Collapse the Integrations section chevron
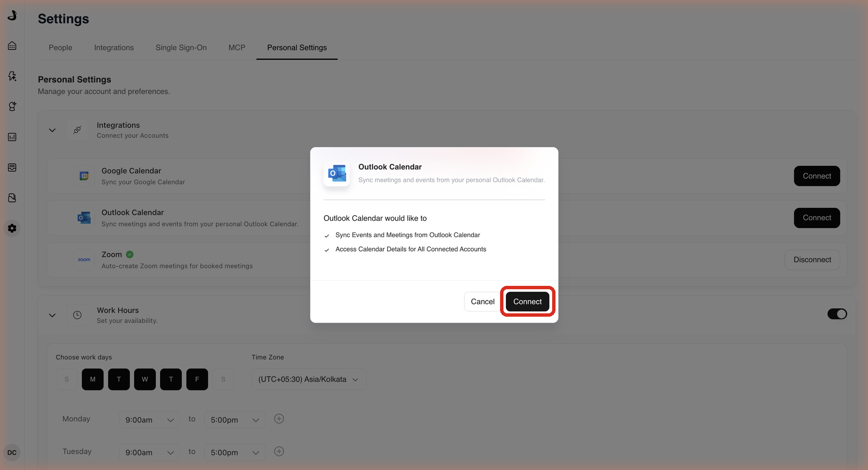868x470 pixels. (52, 130)
